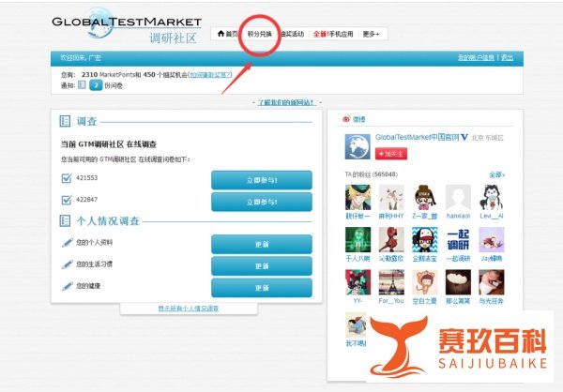Click the avatar above 企鹅吉宝
Image resolution: width=563 pixels, height=392 pixels.
point(425,240)
